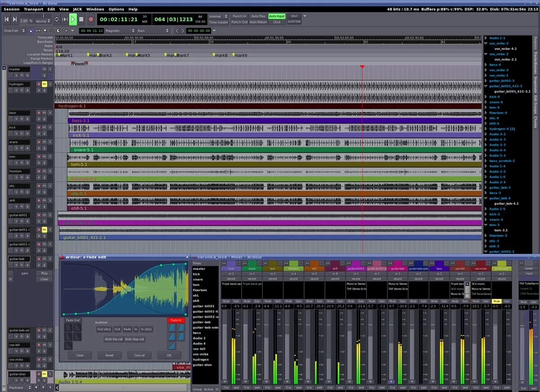
Task: Click the red playhead marker on timeline
Action: 362,67
